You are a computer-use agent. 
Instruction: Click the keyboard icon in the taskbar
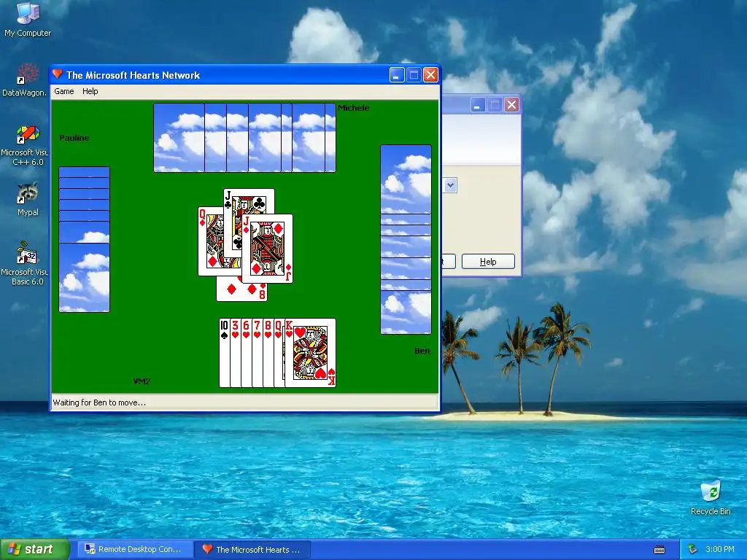click(659, 550)
